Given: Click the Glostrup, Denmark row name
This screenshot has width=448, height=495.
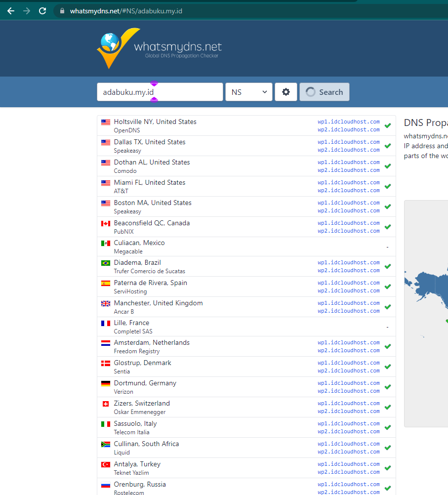Looking at the screenshot, I should (x=142, y=363).
